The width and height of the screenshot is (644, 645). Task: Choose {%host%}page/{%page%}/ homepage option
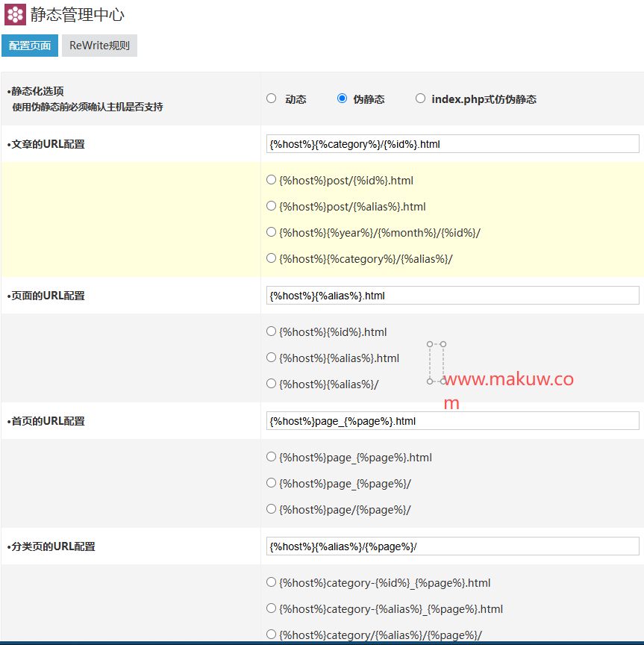click(x=271, y=509)
